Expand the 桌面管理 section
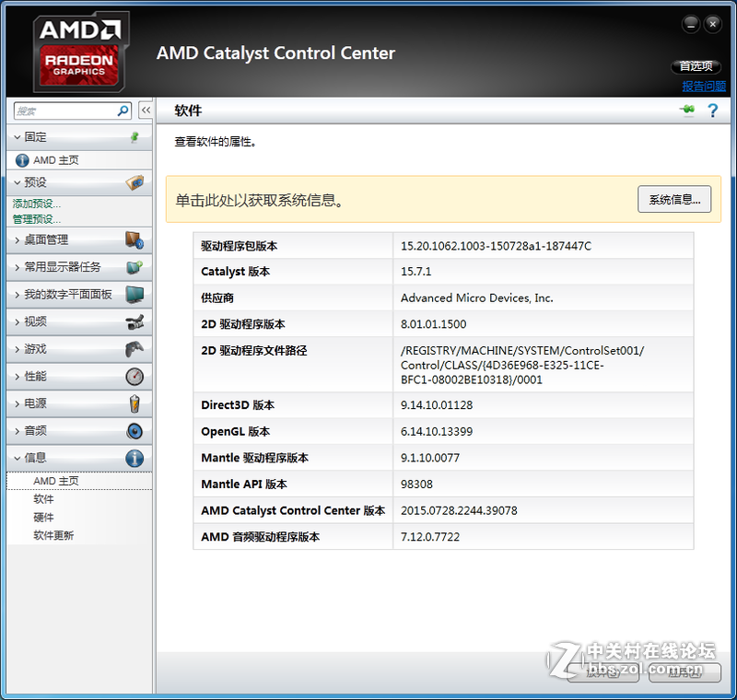 (x=18, y=240)
